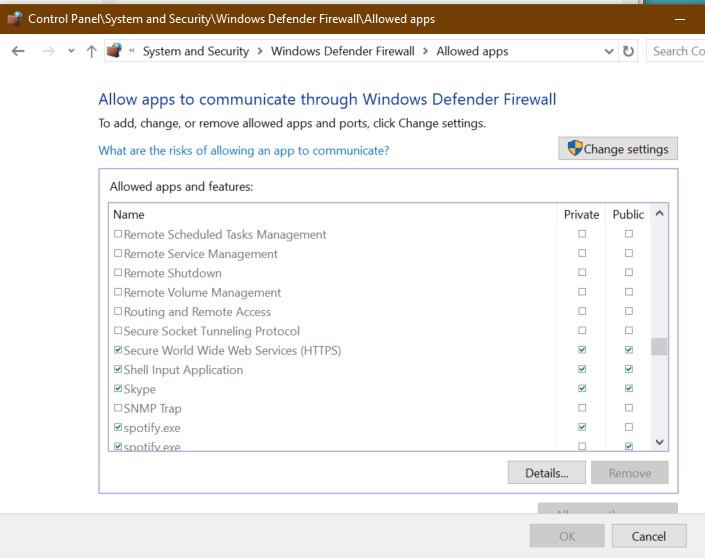Screen dimensions: 705x558
Task: Toggle Remote Scheduled Tasks Management checkbox
Action: coord(118,234)
